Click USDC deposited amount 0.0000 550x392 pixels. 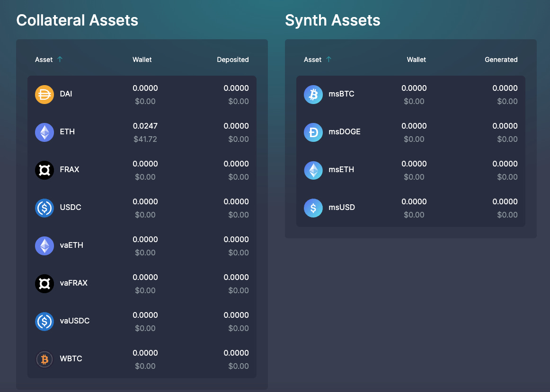[236, 201]
